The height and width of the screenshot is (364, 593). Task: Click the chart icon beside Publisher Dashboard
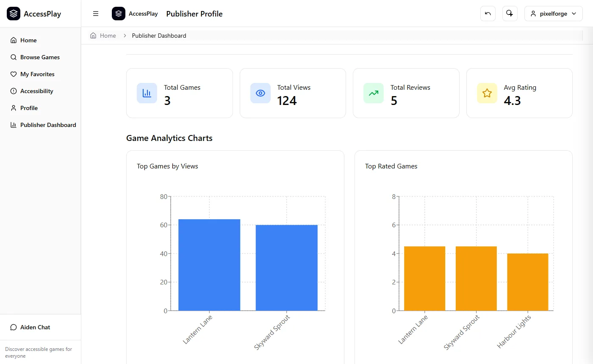click(x=14, y=125)
